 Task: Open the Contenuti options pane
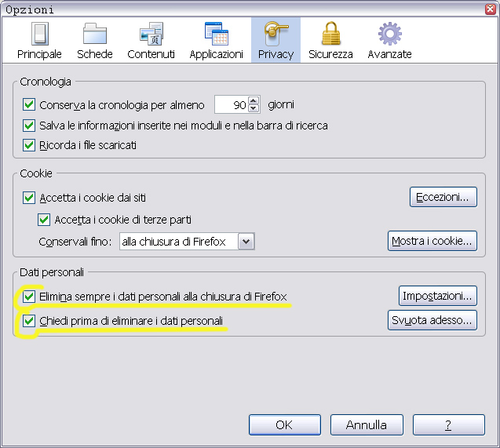coord(151,41)
